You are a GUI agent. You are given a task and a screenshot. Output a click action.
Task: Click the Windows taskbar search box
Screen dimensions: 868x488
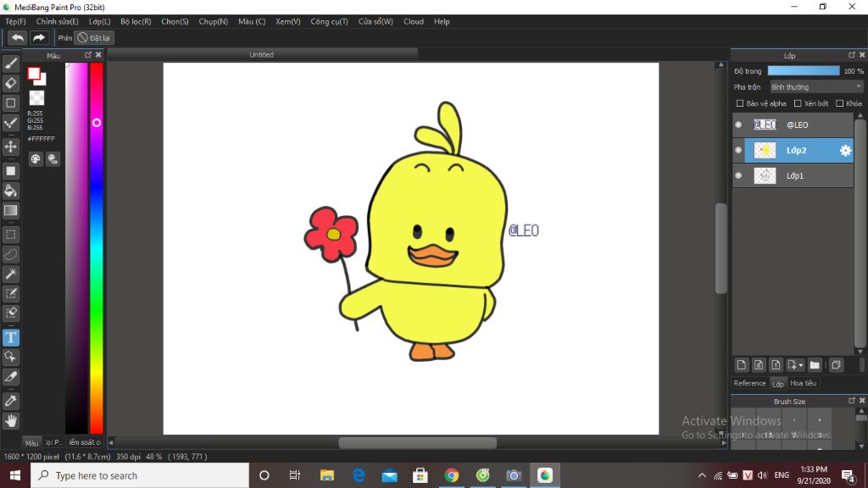pyautogui.click(x=140, y=475)
